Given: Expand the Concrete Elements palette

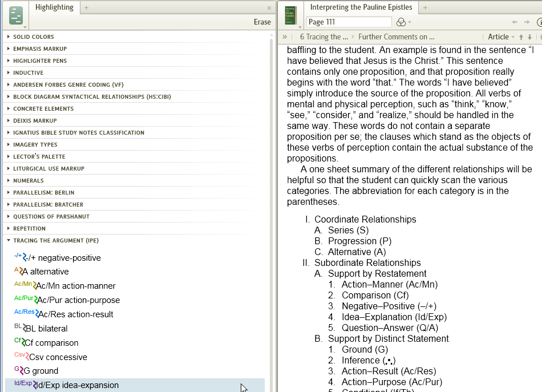Looking at the screenshot, I should (9, 108).
